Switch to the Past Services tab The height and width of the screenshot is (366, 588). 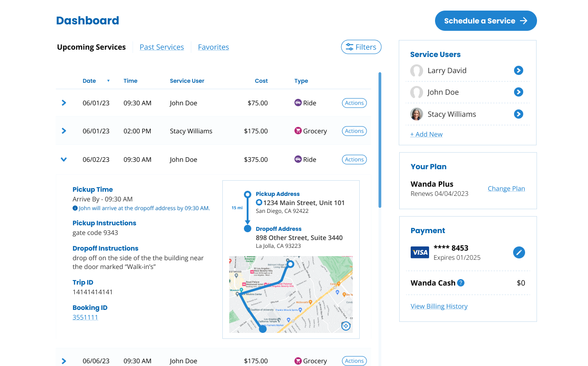click(x=162, y=47)
